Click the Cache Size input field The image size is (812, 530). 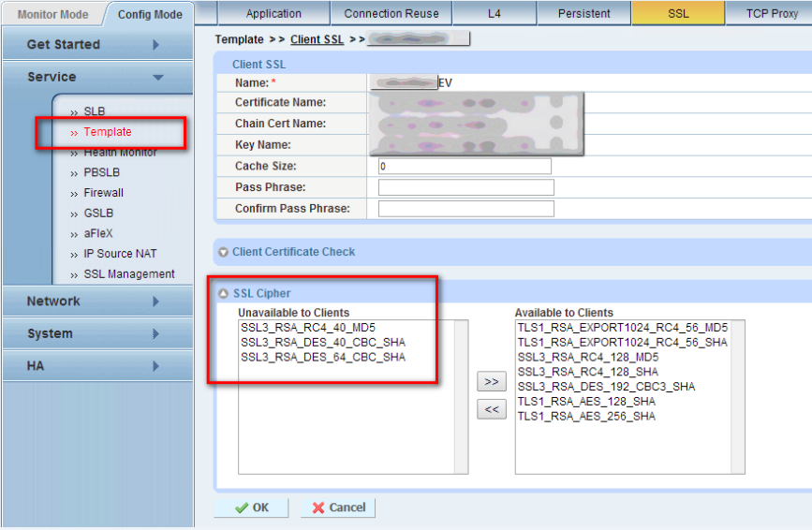465,166
